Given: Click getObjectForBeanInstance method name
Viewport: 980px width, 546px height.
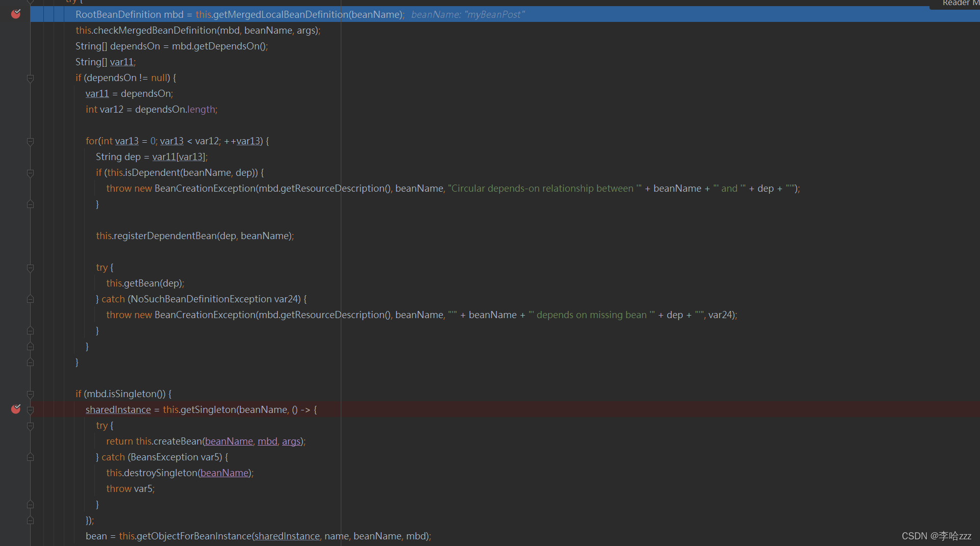Looking at the screenshot, I should pos(194,536).
